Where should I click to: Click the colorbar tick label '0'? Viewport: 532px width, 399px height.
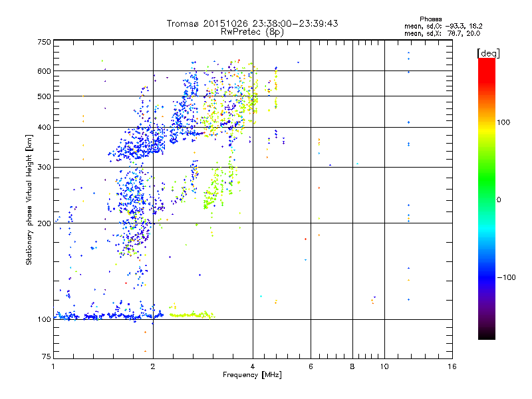click(499, 200)
